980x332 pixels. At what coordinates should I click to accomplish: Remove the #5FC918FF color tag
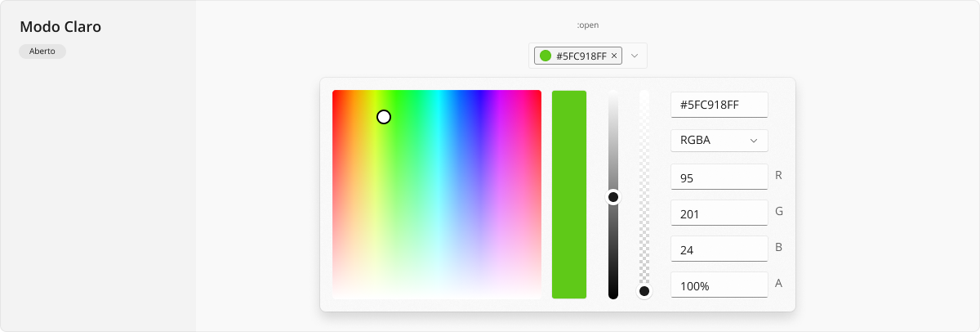point(614,56)
